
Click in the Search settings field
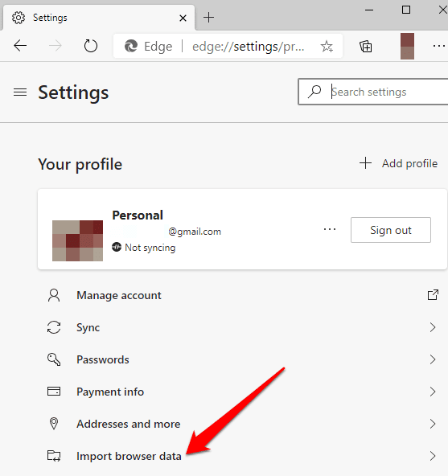click(x=373, y=92)
